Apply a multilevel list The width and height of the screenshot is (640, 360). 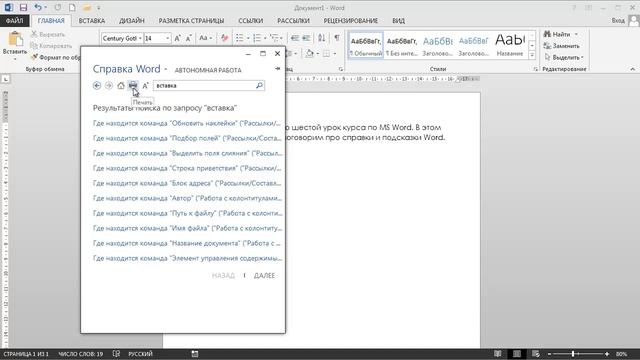(x=274, y=38)
